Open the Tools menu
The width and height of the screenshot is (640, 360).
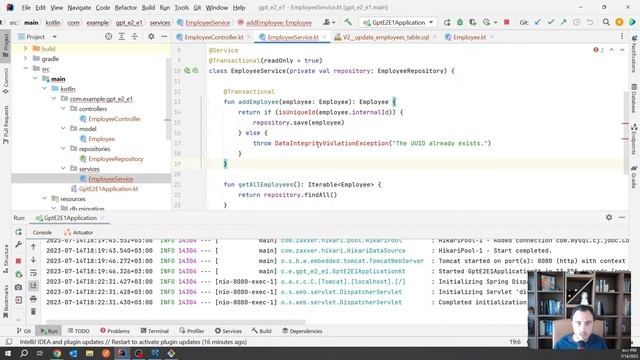pos(182,7)
